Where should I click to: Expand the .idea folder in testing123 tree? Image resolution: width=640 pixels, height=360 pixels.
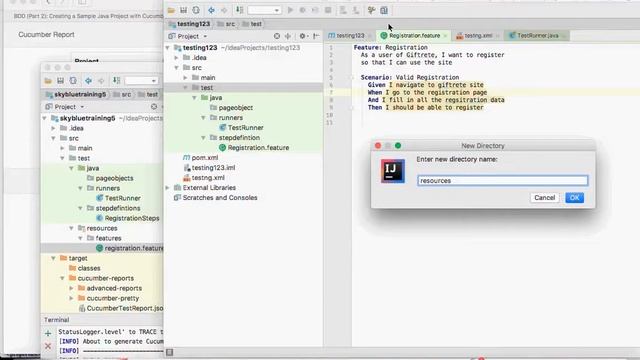pos(176,58)
